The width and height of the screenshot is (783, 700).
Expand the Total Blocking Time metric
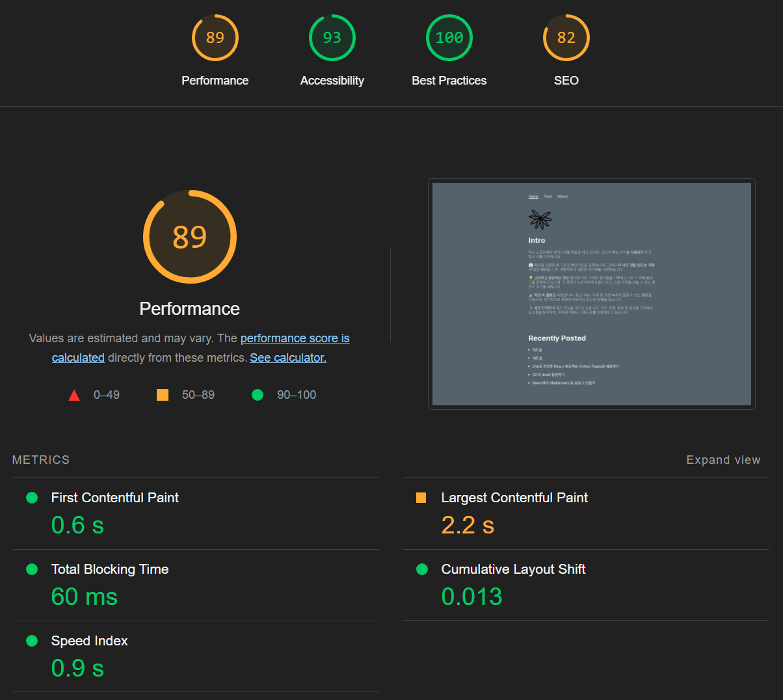pos(109,569)
